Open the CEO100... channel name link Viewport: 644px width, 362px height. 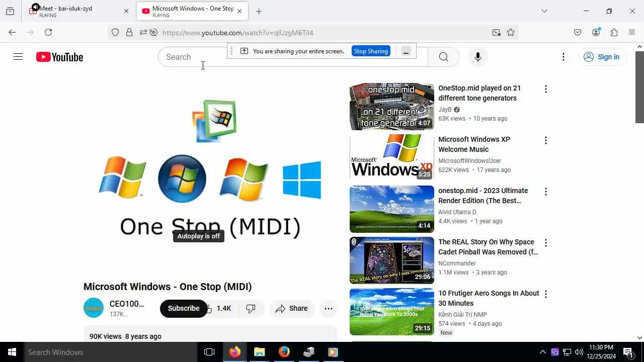(127, 304)
